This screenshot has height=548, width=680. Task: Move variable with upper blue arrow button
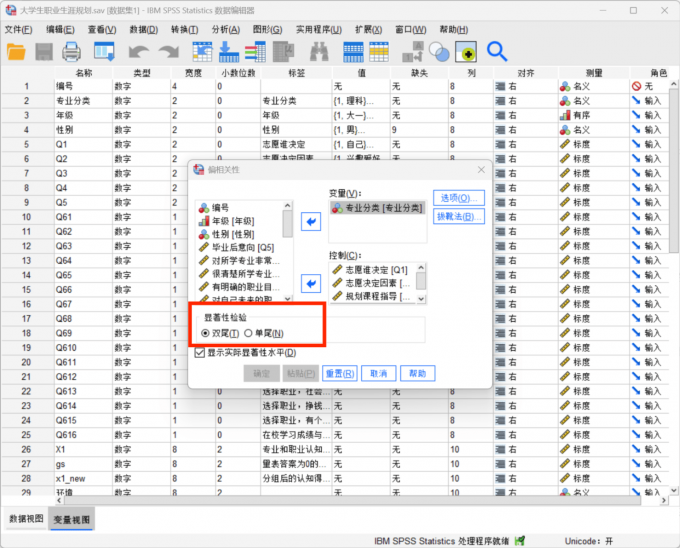pos(311,222)
